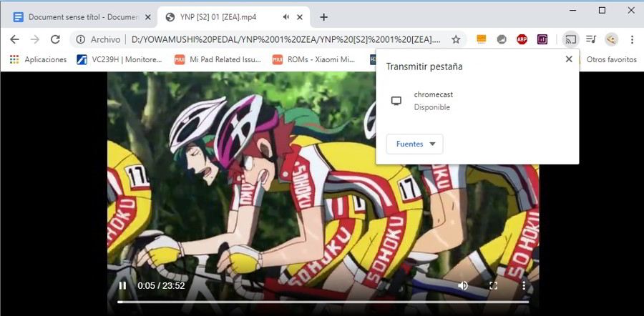Image resolution: width=644 pixels, height=316 pixels.
Task: Reload the current page
Action: click(55, 39)
